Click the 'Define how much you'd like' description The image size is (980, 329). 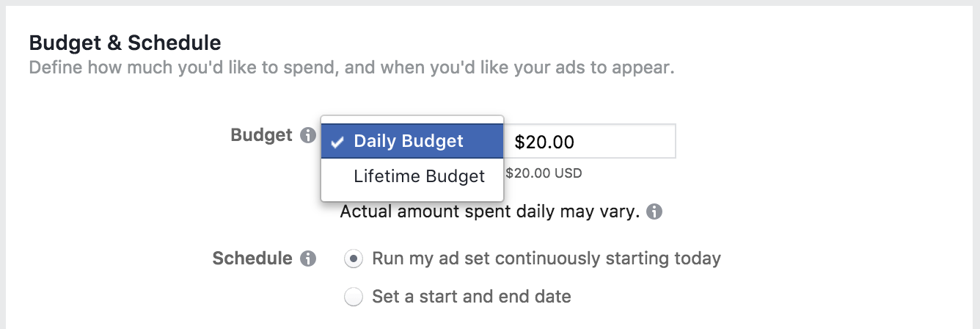[x=351, y=69]
